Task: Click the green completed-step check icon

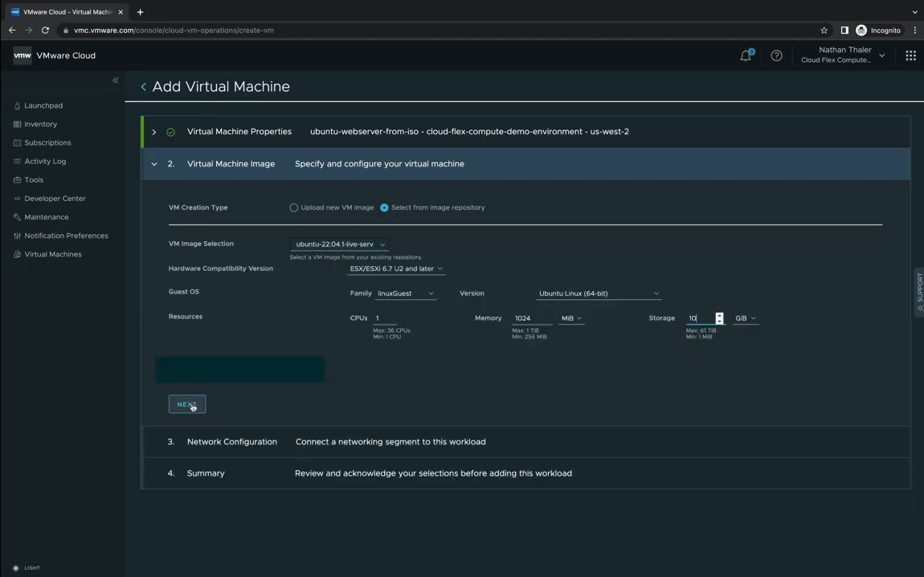Action: point(171,132)
